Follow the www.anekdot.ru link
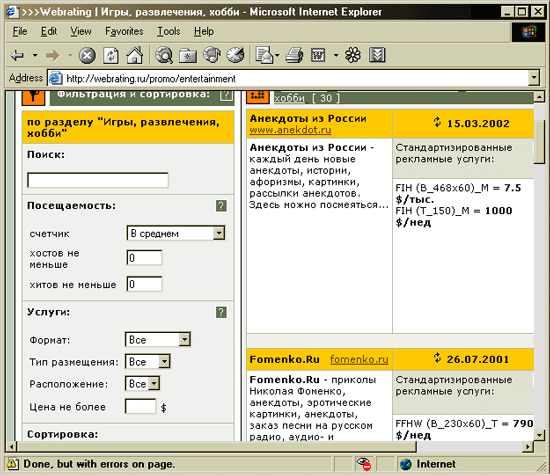Viewport: 550px width, 475px height. [x=290, y=130]
